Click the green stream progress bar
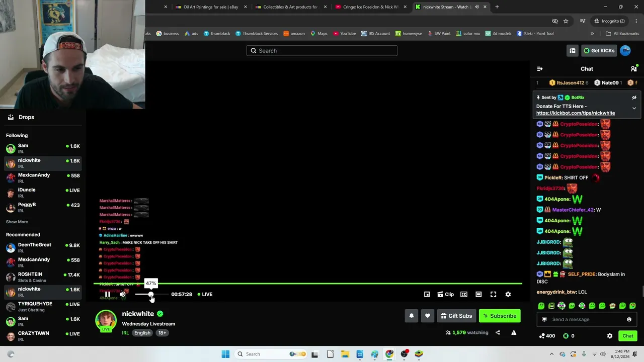The width and height of the screenshot is (644, 362). point(308,284)
